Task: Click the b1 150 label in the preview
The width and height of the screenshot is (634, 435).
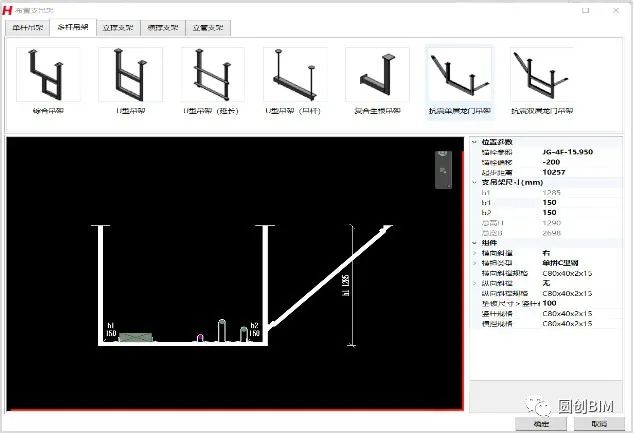Action: click(111, 329)
